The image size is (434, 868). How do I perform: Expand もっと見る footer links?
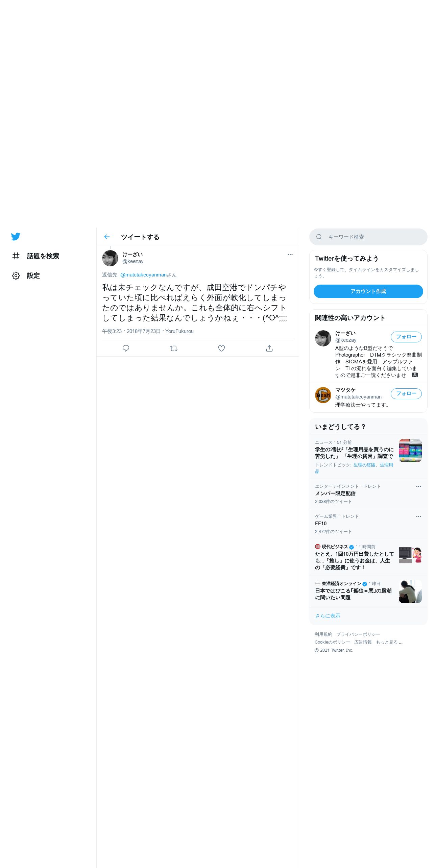coord(389,642)
